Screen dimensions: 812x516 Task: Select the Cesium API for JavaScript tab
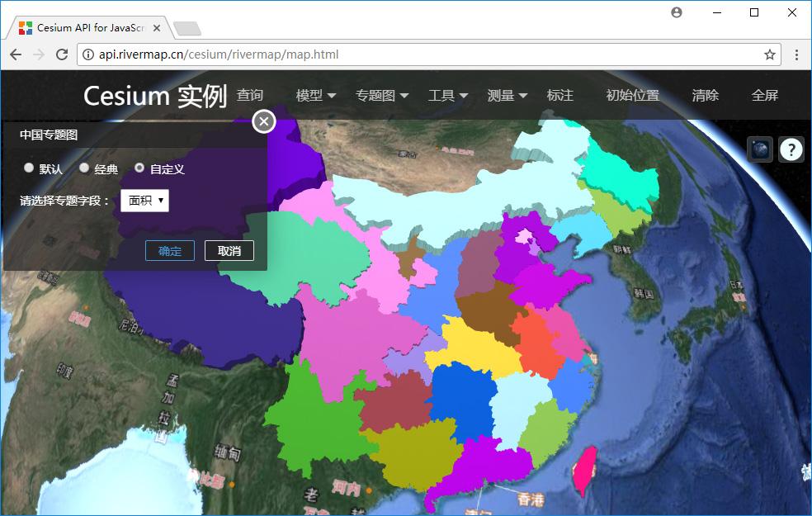pos(88,28)
